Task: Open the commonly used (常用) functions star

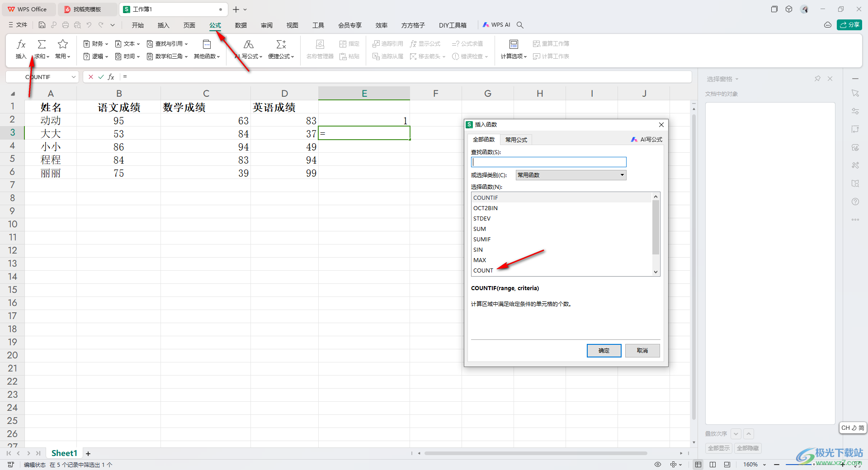Action: click(x=63, y=49)
